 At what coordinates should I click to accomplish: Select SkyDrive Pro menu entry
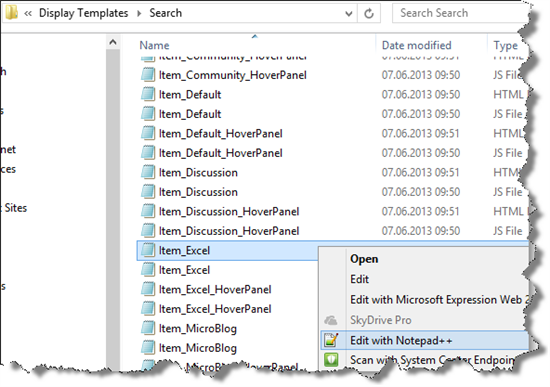click(381, 320)
